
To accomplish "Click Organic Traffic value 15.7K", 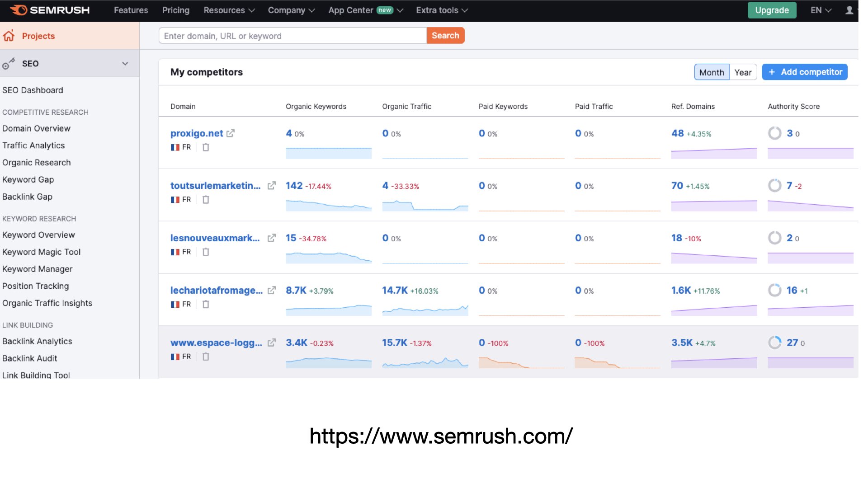I will 394,343.
